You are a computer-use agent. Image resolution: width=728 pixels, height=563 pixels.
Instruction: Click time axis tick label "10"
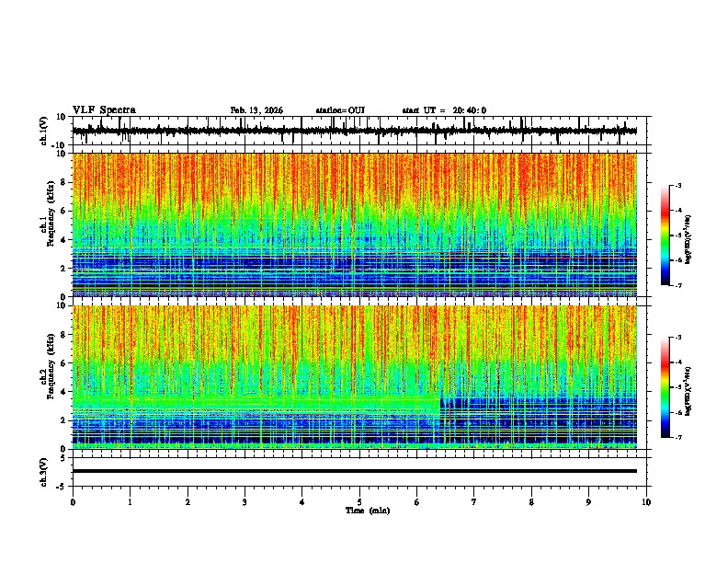646,502
